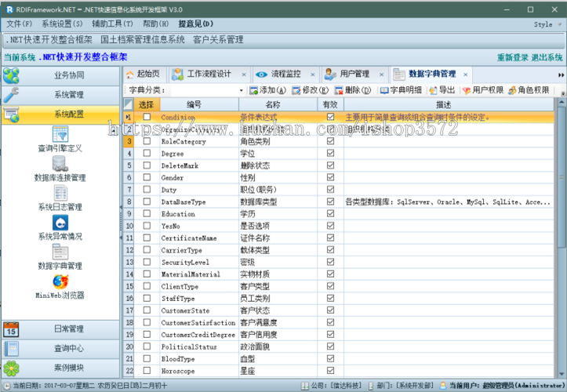567x392 pixels.
Task: Open the 查询引擎定义 icon in sidebar
Action: [x=60, y=134]
